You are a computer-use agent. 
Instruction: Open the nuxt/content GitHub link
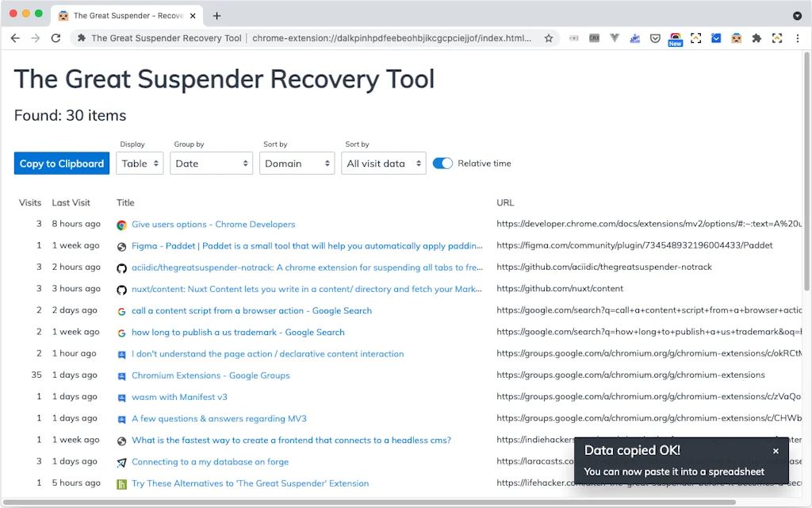pyautogui.click(x=307, y=289)
